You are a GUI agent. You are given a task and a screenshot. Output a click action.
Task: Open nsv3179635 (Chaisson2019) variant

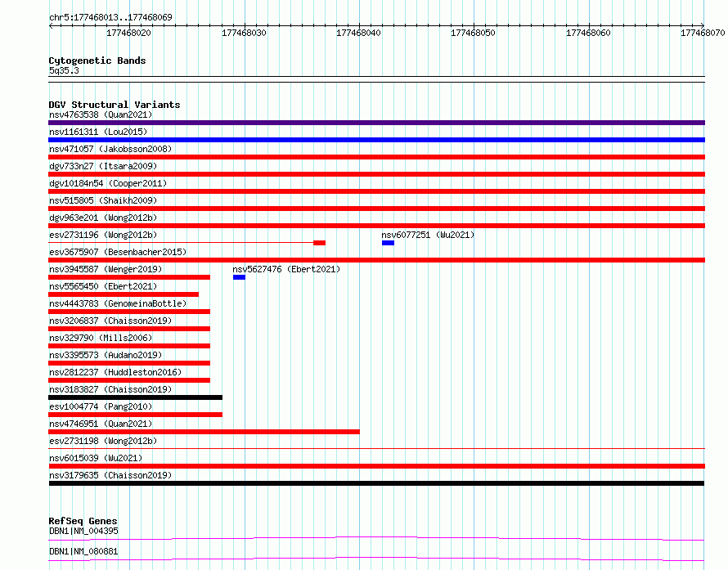pyautogui.click(x=110, y=475)
